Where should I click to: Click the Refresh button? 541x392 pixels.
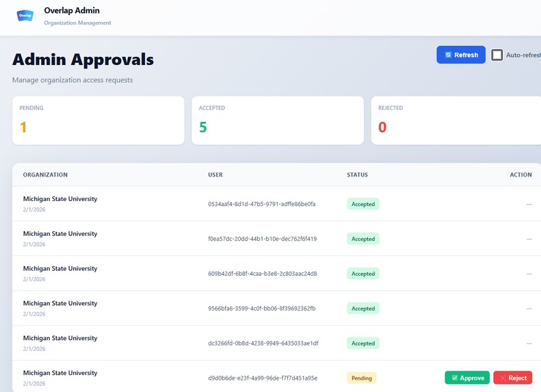tap(460, 55)
